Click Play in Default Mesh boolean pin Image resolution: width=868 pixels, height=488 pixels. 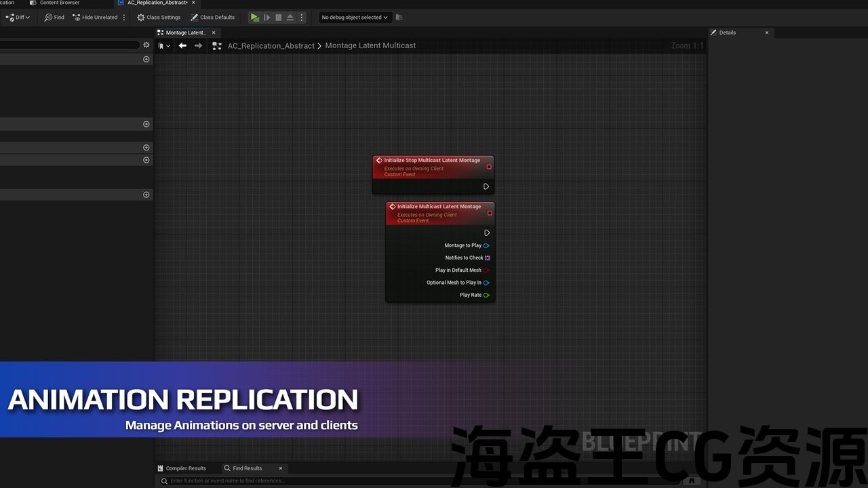click(486, 270)
